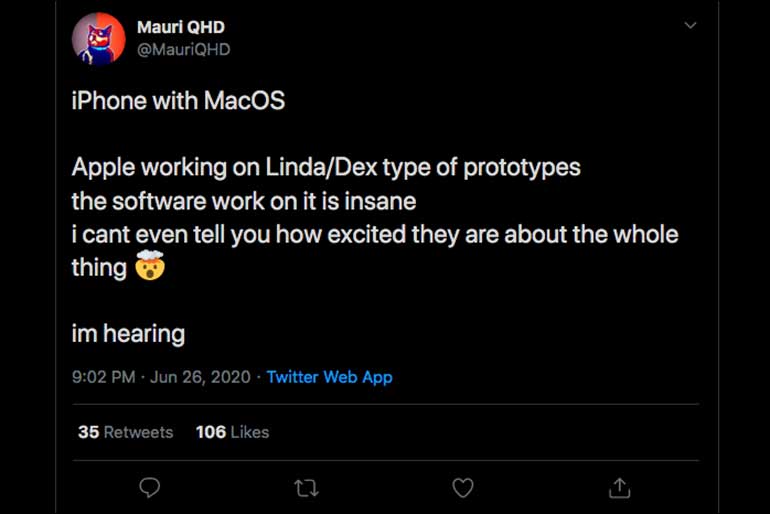
Task: Click the reply speech bubble icon
Action: pyautogui.click(x=149, y=487)
